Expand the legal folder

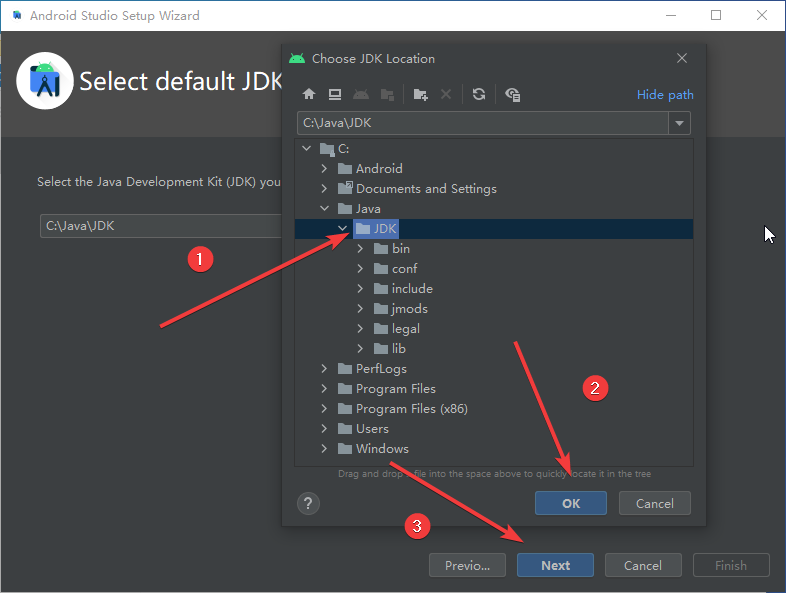360,329
